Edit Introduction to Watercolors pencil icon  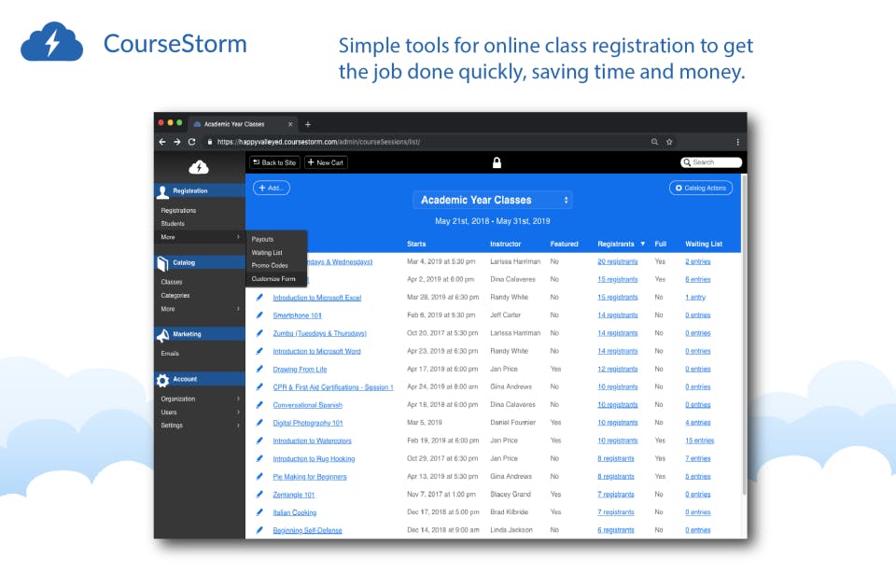coord(259,441)
